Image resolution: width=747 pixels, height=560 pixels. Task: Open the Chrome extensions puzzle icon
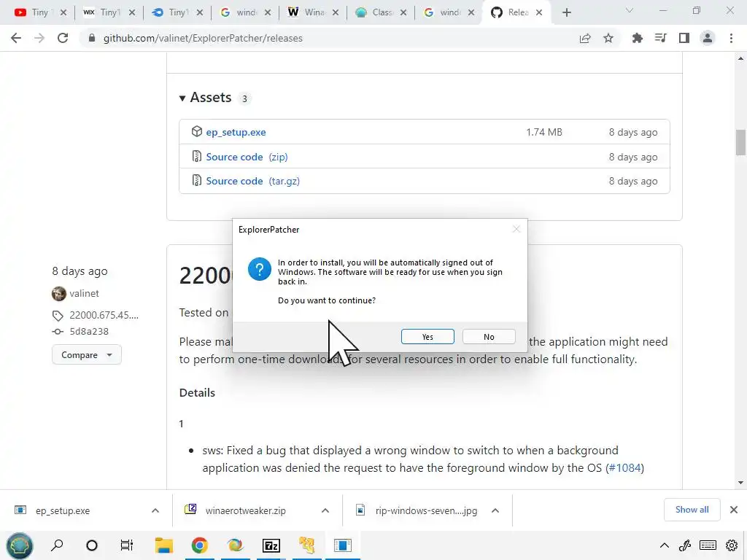637,38
